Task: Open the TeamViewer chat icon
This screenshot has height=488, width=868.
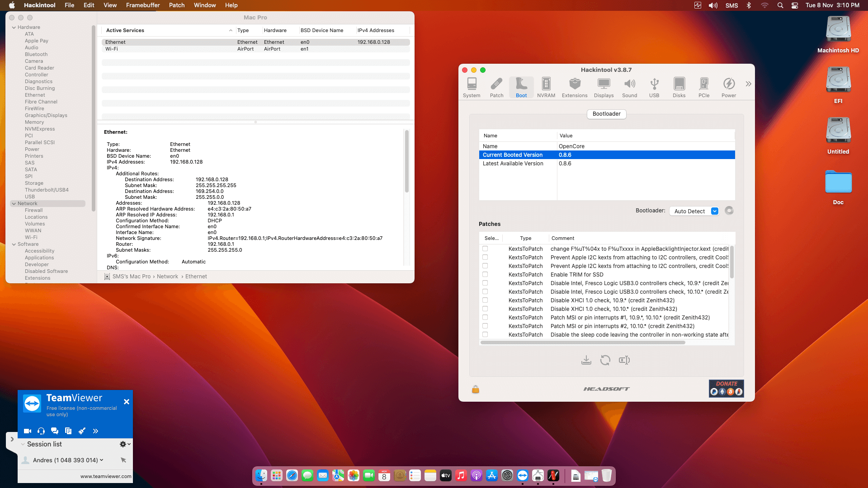Action: (x=55, y=431)
